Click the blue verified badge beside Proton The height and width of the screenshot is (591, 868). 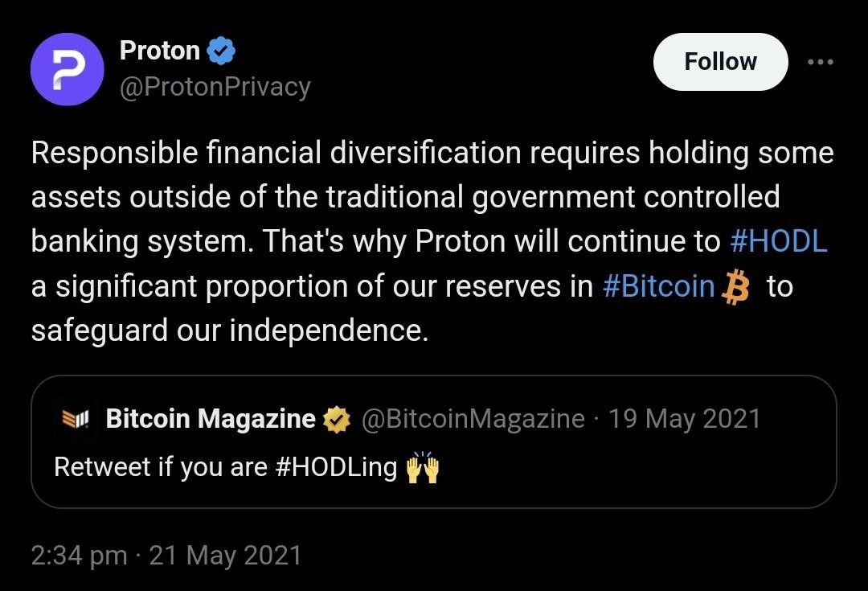tap(221, 51)
